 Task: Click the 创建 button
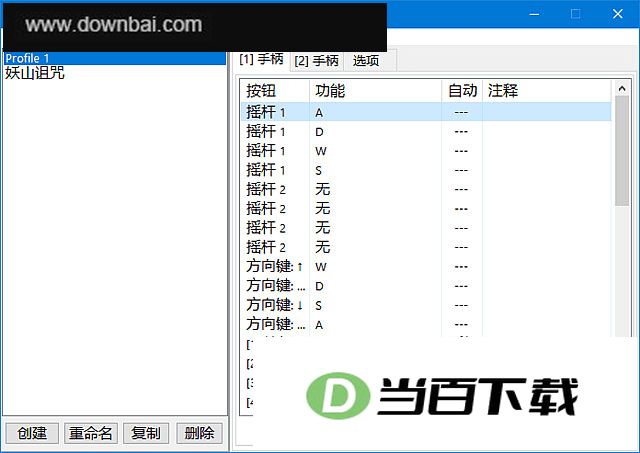pyautogui.click(x=32, y=433)
